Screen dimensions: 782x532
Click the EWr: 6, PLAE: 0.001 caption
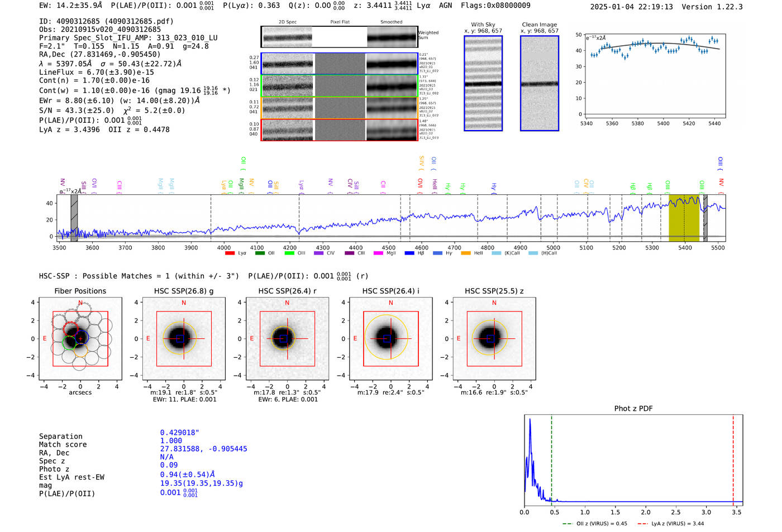point(288,400)
